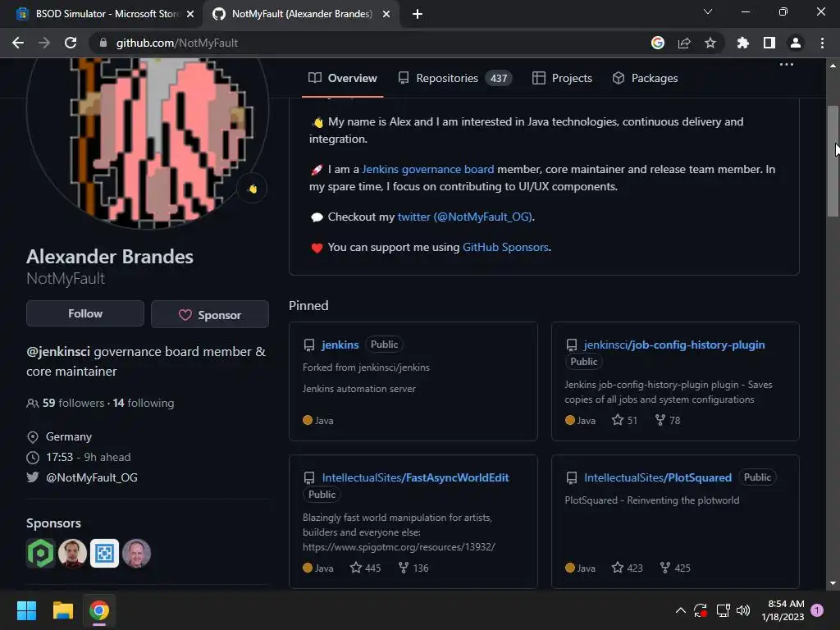Open the fourth sponsor's avatar
Viewport: 840px width, 630px height.
[x=137, y=554]
